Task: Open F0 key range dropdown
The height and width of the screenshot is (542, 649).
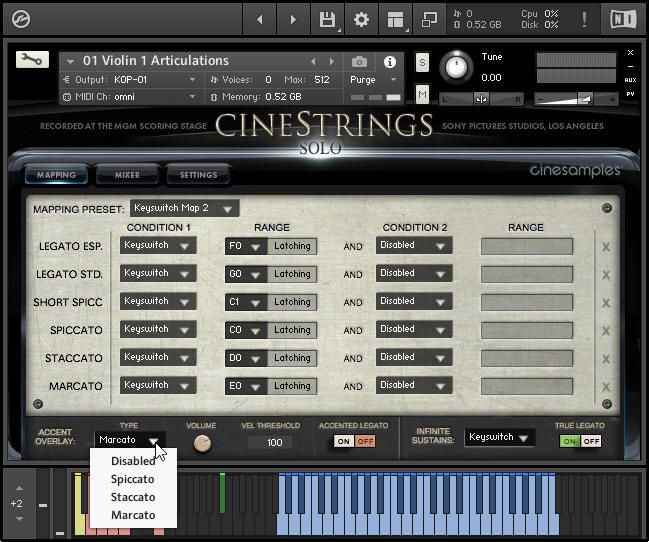Action: [x=246, y=246]
